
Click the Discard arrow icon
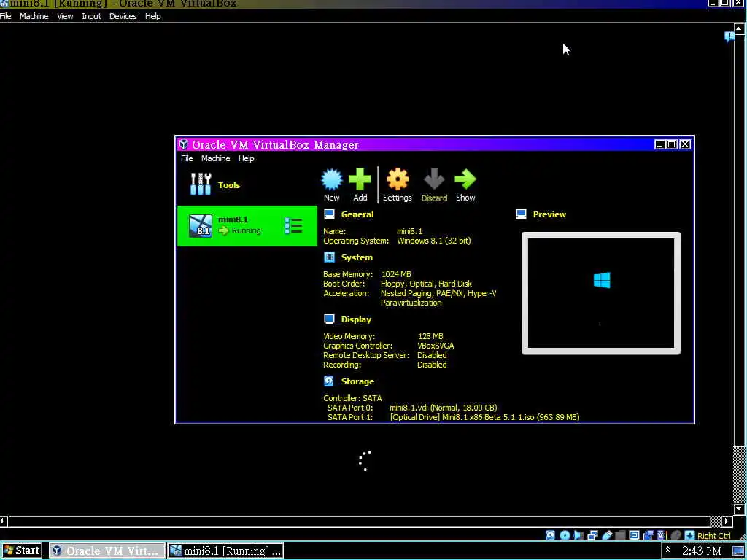click(434, 179)
